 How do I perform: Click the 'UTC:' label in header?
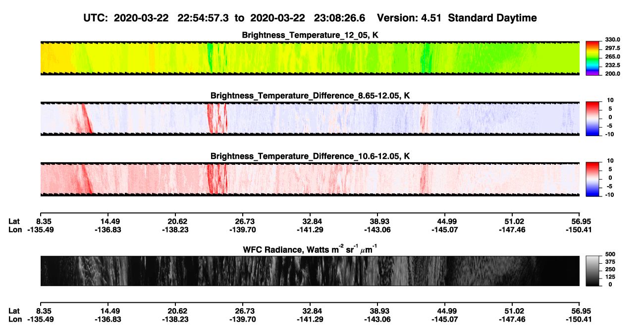96,18
